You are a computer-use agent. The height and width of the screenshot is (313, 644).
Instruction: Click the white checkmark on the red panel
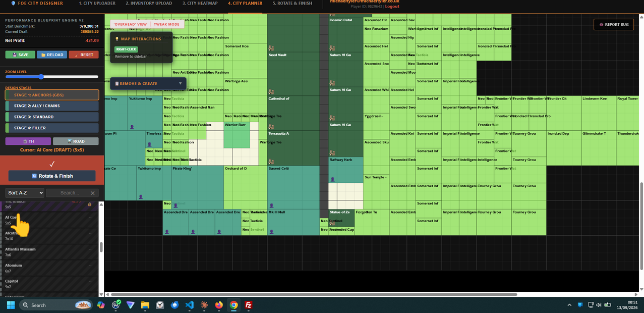click(x=52, y=164)
